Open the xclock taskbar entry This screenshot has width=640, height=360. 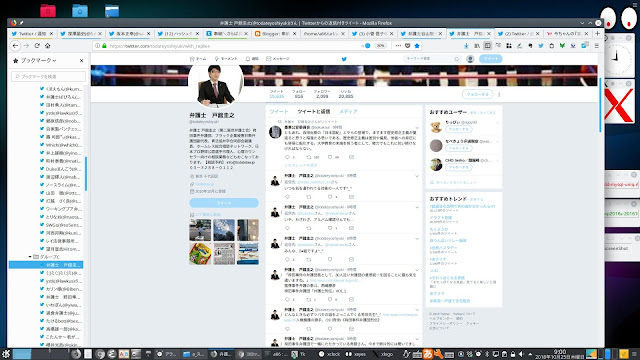(329, 354)
